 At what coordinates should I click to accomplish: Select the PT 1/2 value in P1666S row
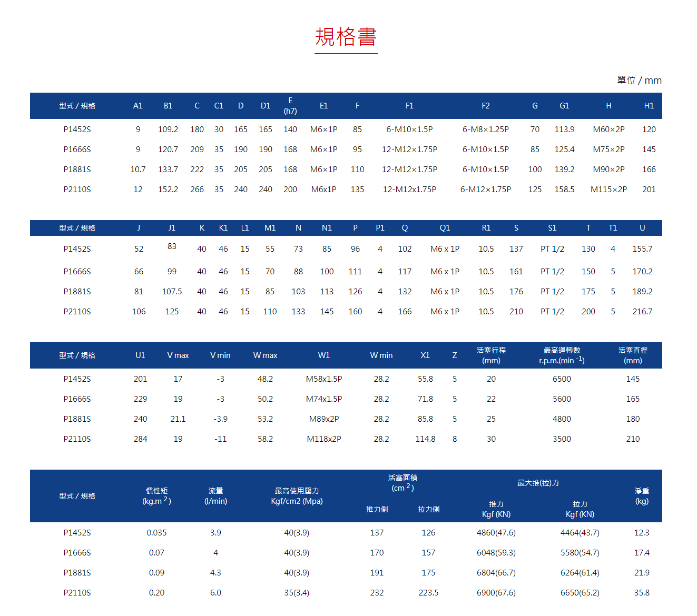click(552, 271)
